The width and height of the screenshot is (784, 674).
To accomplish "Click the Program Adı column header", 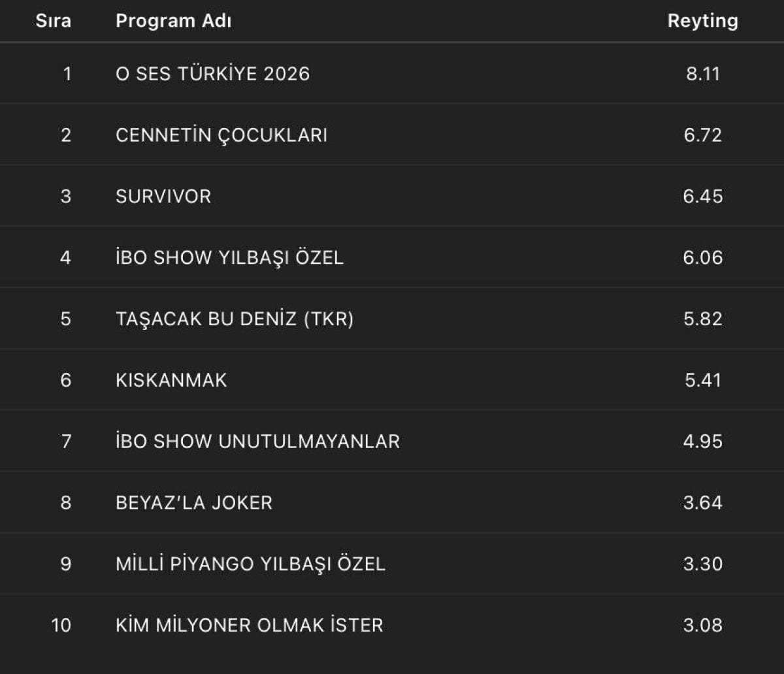I will tap(173, 21).
